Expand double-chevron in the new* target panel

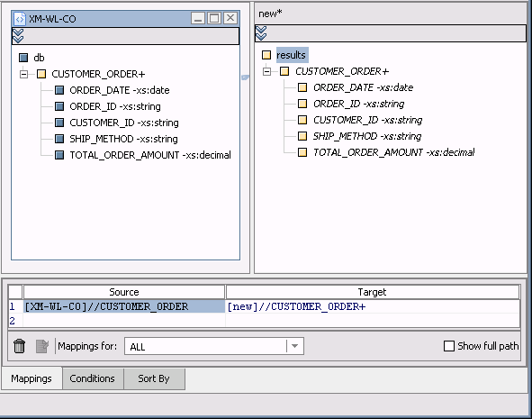pyautogui.click(x=261, y=33)
